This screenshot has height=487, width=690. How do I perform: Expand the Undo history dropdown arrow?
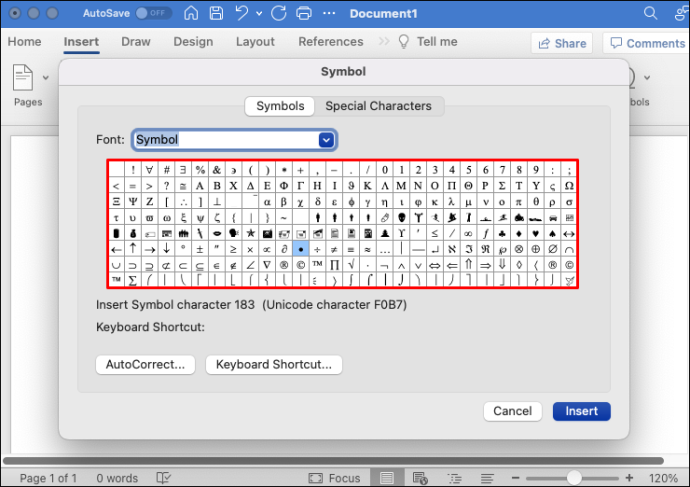point(259,14)
